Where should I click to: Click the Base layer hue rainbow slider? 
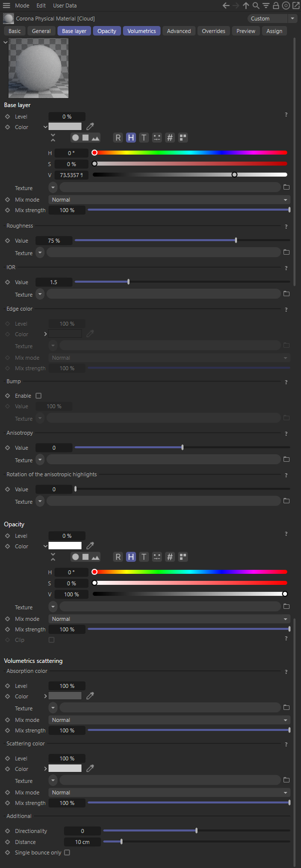tap(190, 153)
